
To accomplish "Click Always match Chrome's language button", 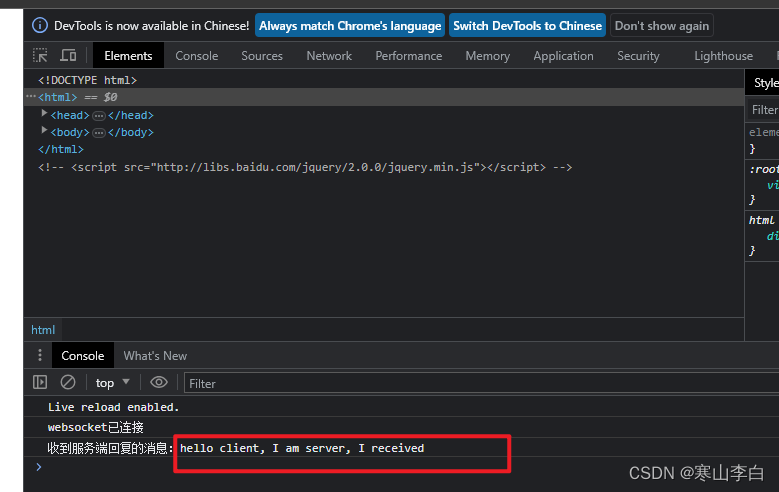I will pyautogui.click(x=350, y=25).
